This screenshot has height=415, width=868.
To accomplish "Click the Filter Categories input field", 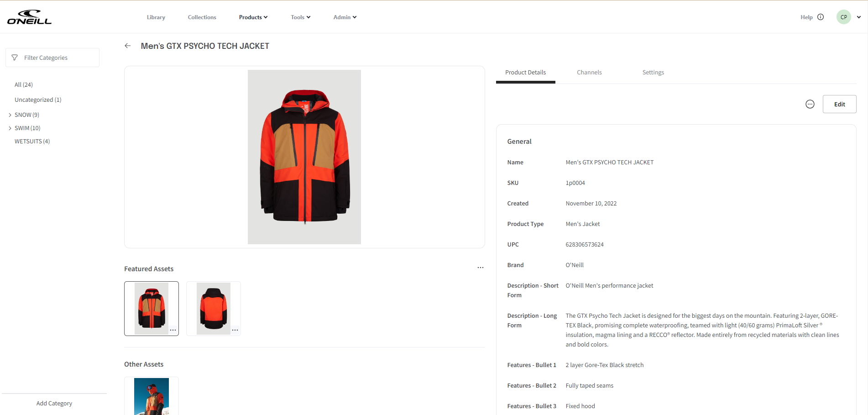I will [52, 58].
